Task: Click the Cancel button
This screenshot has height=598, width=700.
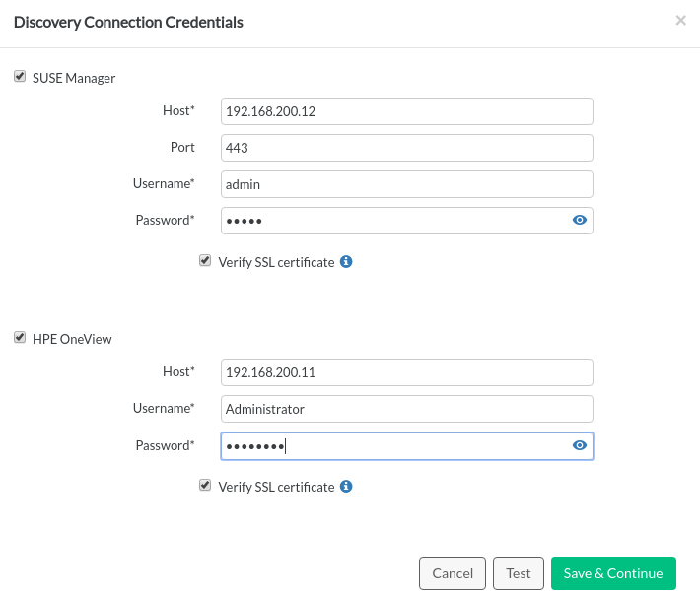Action: point(453,573)
